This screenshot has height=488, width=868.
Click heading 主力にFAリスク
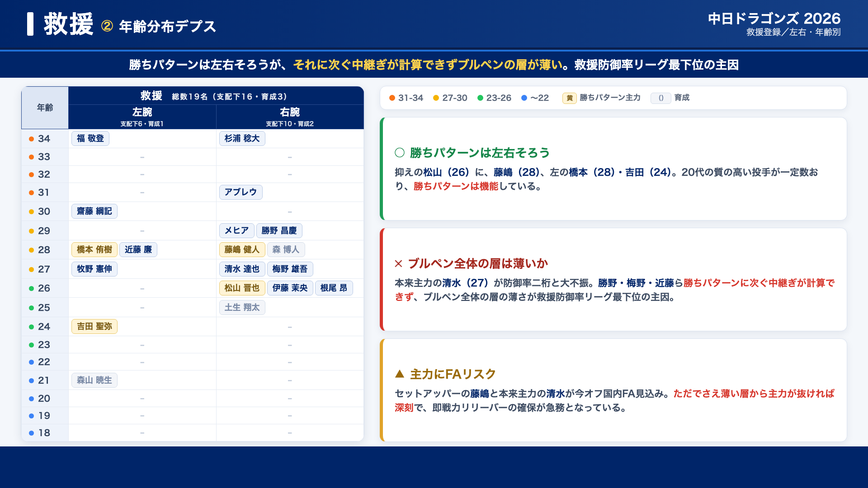point(453,374)
